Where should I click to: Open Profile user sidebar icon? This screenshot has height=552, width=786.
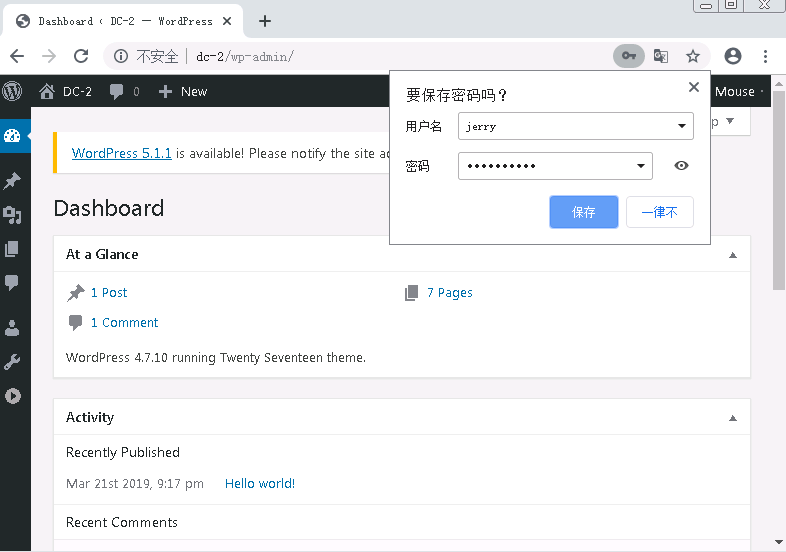(12, 328)
